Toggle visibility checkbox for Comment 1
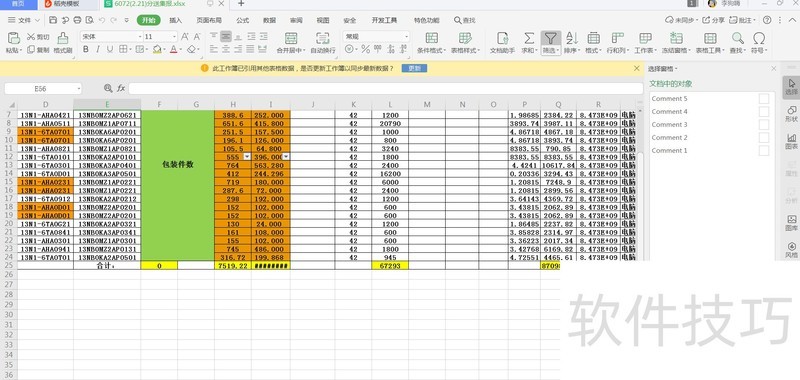This screenshot has width=800, height=380. pyautogui.click(x=764, y=150)
